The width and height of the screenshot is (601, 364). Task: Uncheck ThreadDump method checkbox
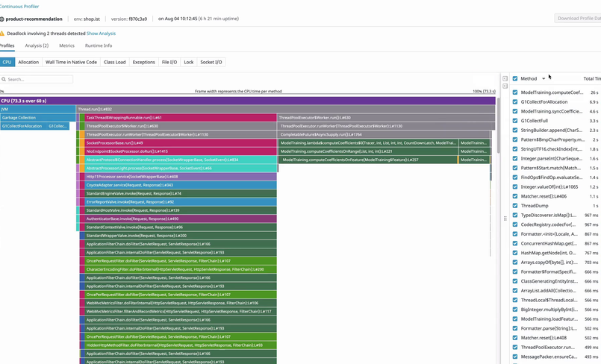tap(514, 206)
